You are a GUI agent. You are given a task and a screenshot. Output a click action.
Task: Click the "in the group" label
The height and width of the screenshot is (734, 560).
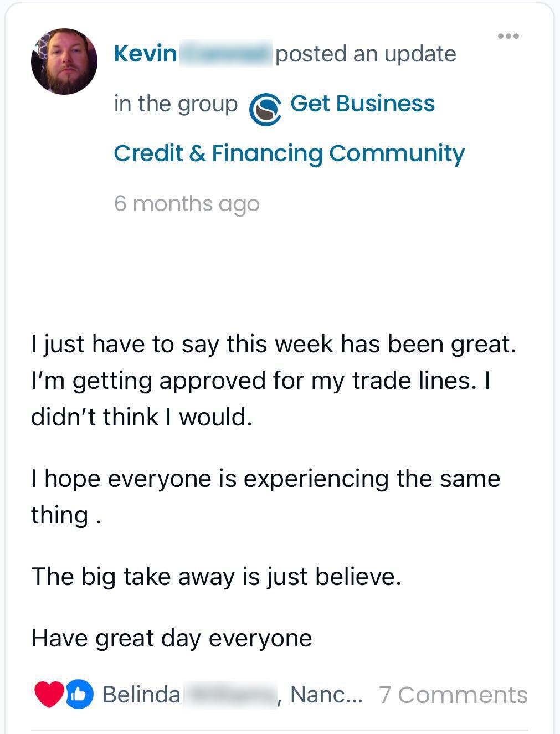[x=176, y=104]
